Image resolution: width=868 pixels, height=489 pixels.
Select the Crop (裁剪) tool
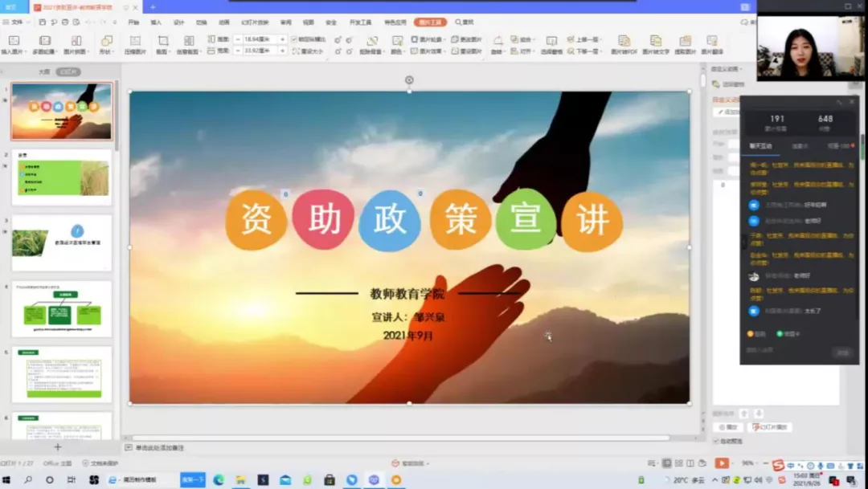point(162,41)
